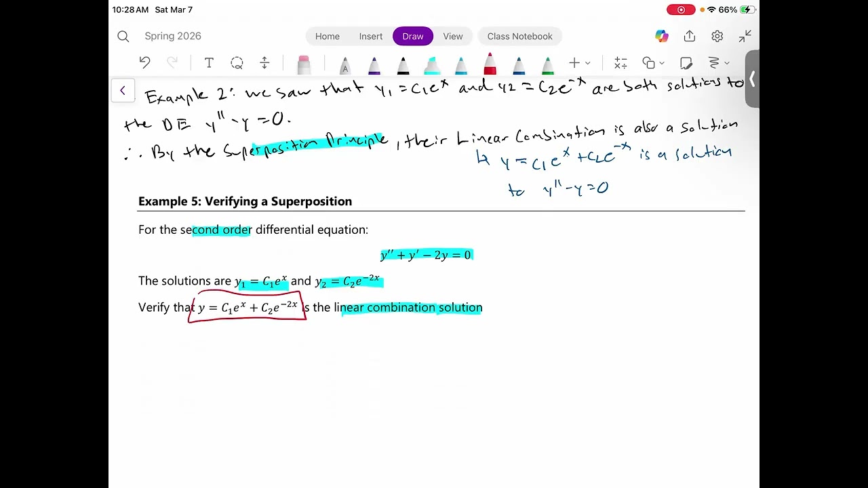Select the cyan highlighter

(x=432, y=65)
